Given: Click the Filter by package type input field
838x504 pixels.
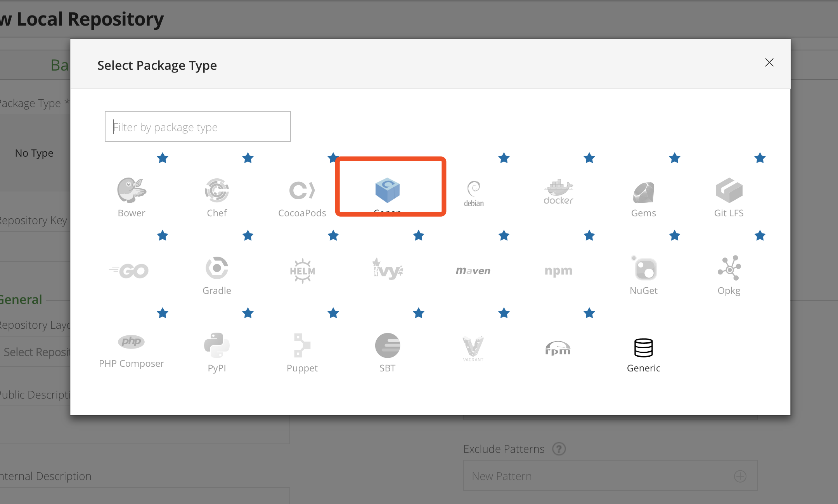Looking at the screenshot, I should [197, 126].
